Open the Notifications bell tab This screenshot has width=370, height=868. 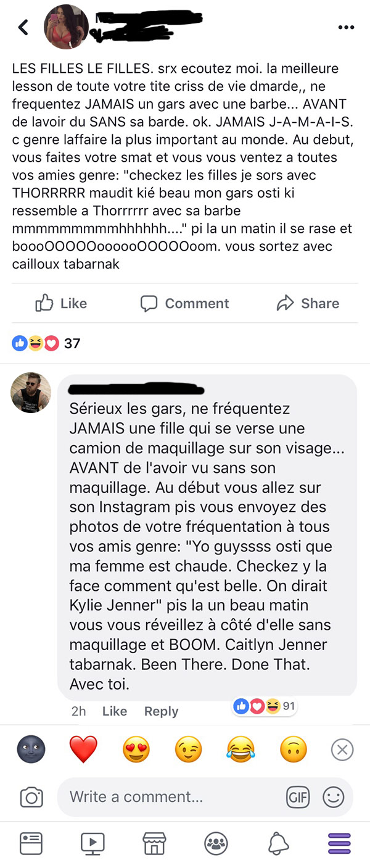click(x=278, y=843)
